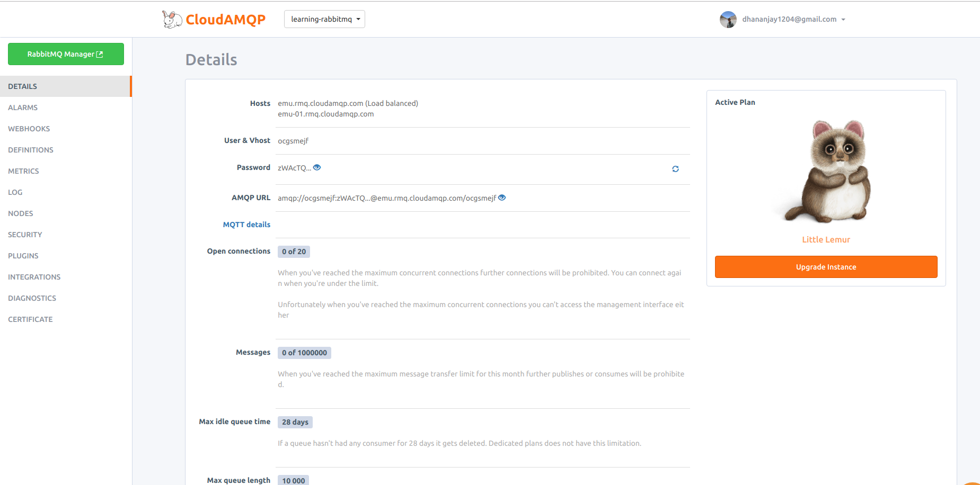
Task: Click the masked password text zWAcTQ...
Action: (x=294, y=168)
